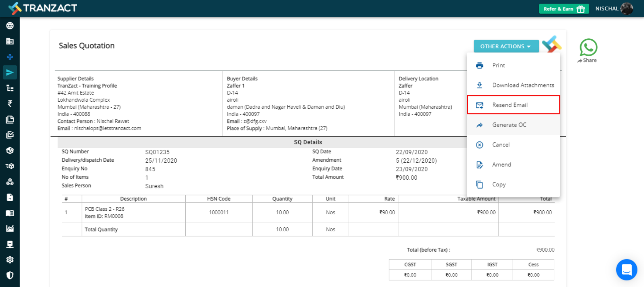
Task: Open the stacked documents icon in the sidebar
Action: (x=10, y=119)
